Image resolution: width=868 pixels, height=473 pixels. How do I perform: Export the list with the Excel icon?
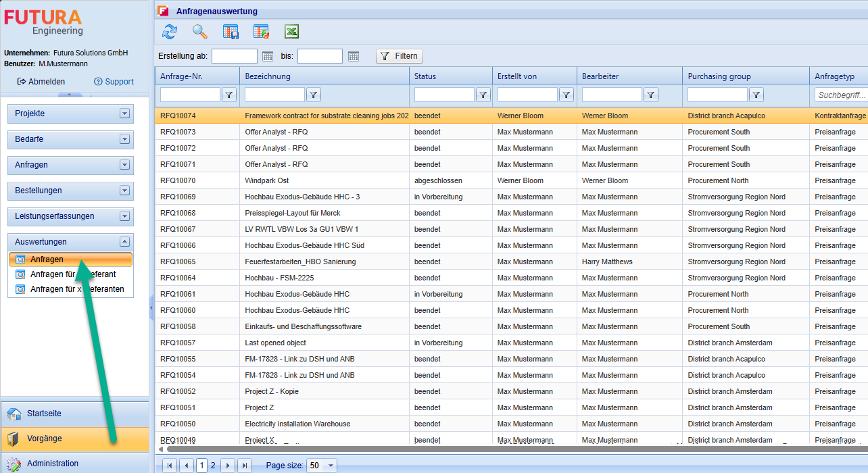pyautogui.click(x=291, y=31)
